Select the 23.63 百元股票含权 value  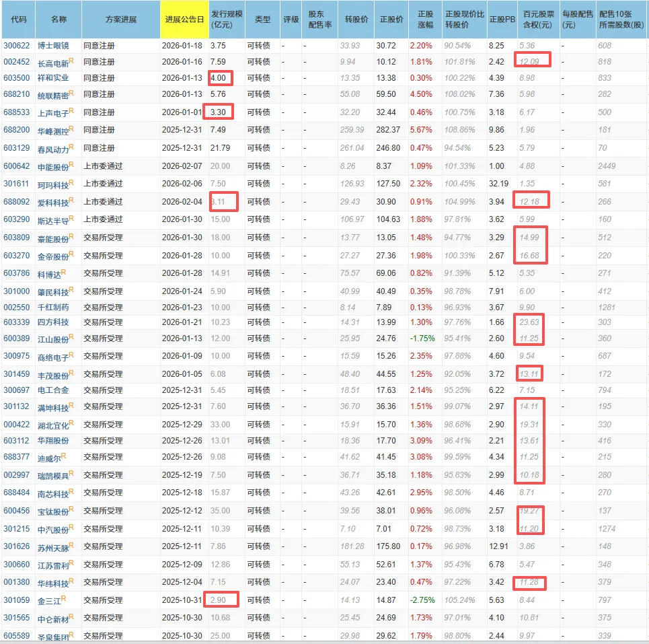tap(529, 322)
